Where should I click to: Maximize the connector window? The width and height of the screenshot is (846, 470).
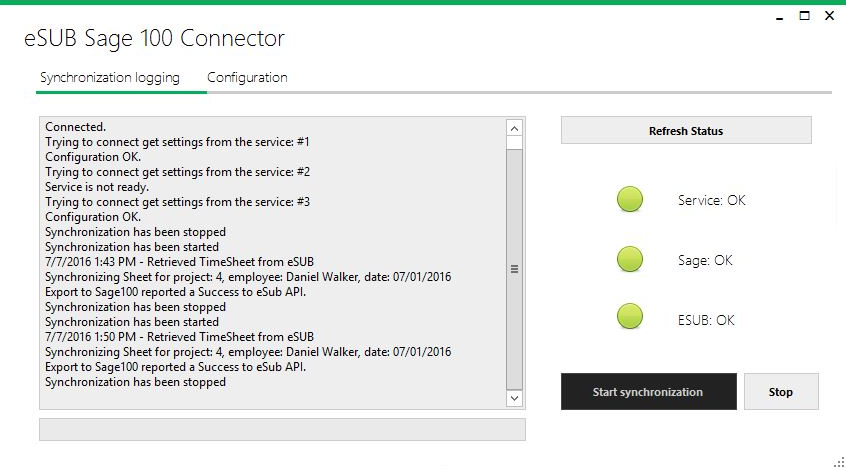pyautogui.click(x=804, y=16)
